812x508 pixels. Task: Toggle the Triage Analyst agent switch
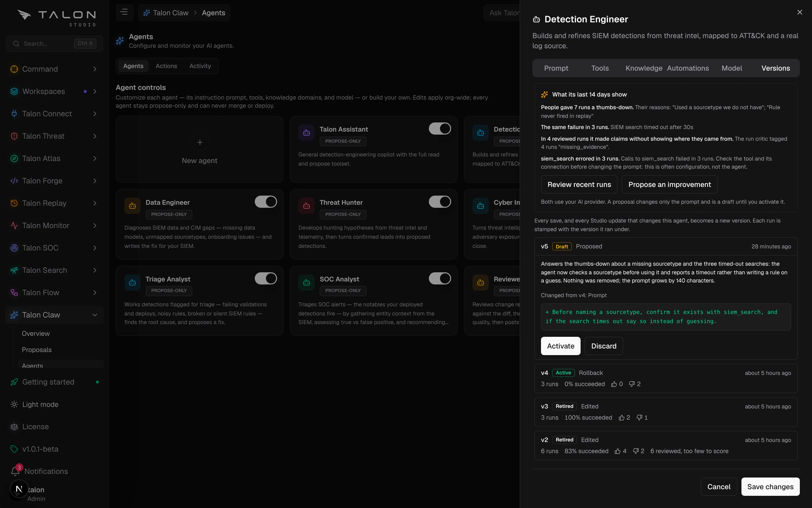click(266, 278)
